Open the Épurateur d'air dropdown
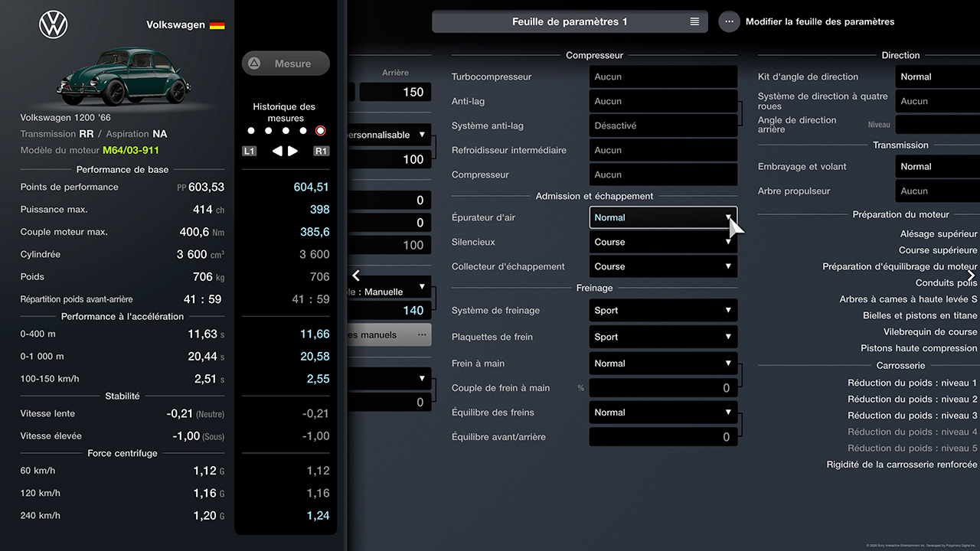Screen dimensions: 980x551 tap(663, 217)
